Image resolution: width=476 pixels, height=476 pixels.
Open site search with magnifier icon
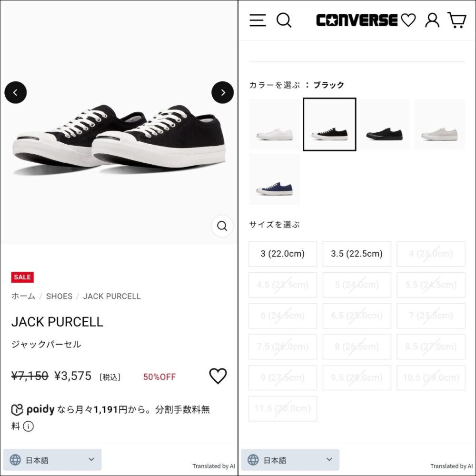(x=284, y=20)
